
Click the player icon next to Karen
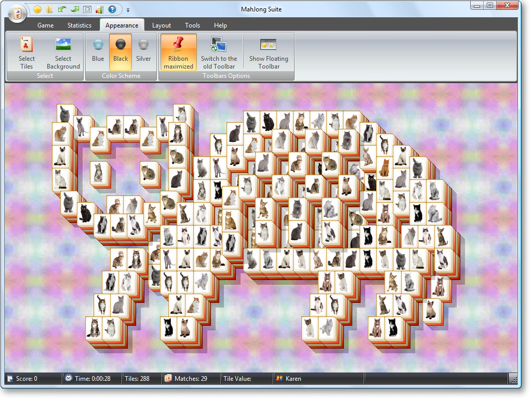click(x=279, y=378)
